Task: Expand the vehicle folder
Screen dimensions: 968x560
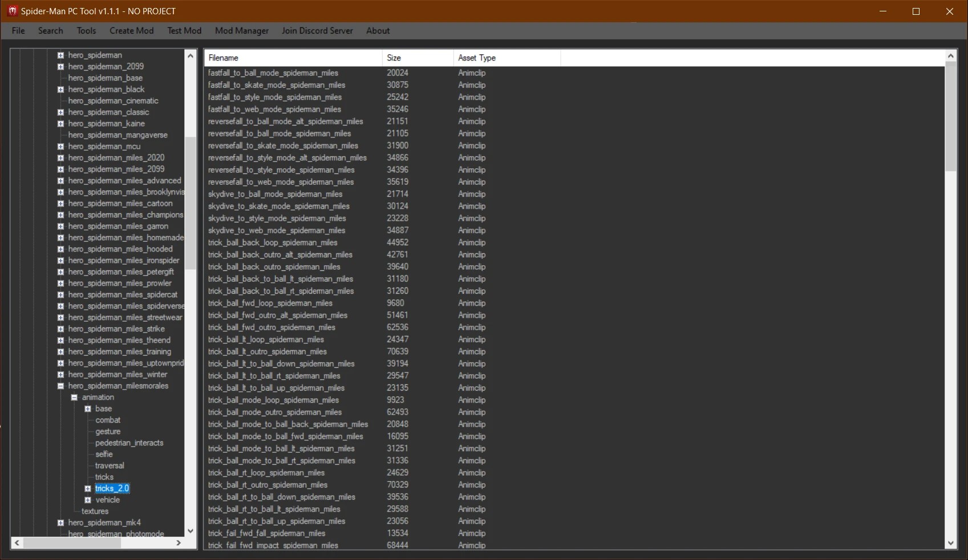Action: point(88,500)
